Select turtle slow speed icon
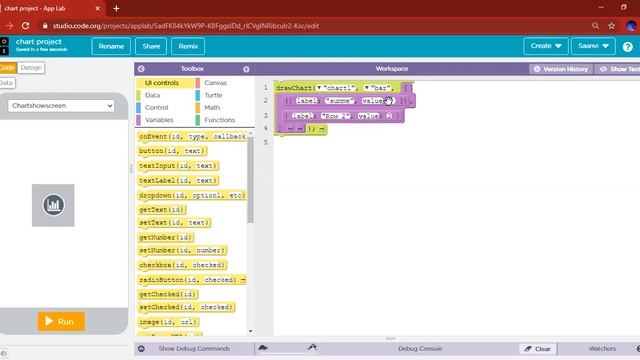This screenshot has height=360, width=640. point(263,348)
